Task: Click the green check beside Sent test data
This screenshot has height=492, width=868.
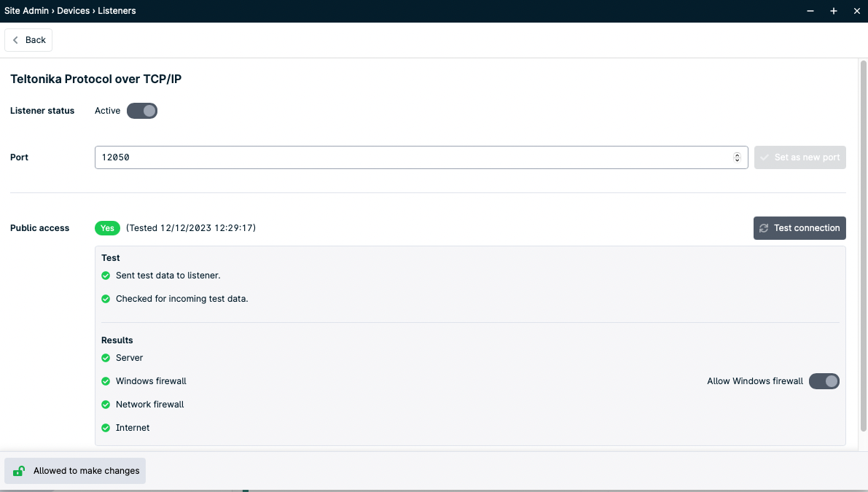Action: pos(106,276)
